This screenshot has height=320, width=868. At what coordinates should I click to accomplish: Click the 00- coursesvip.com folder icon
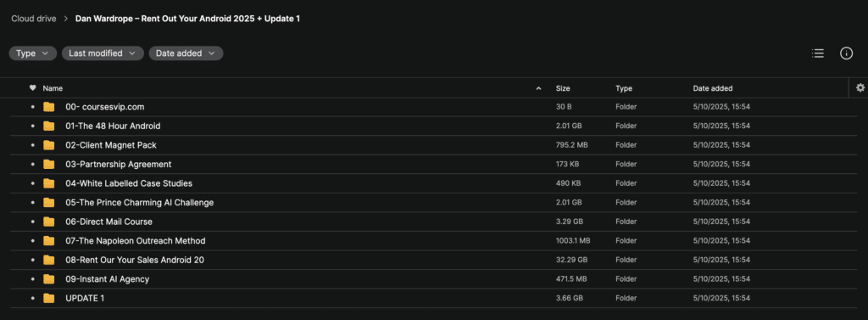pos(48,107)
